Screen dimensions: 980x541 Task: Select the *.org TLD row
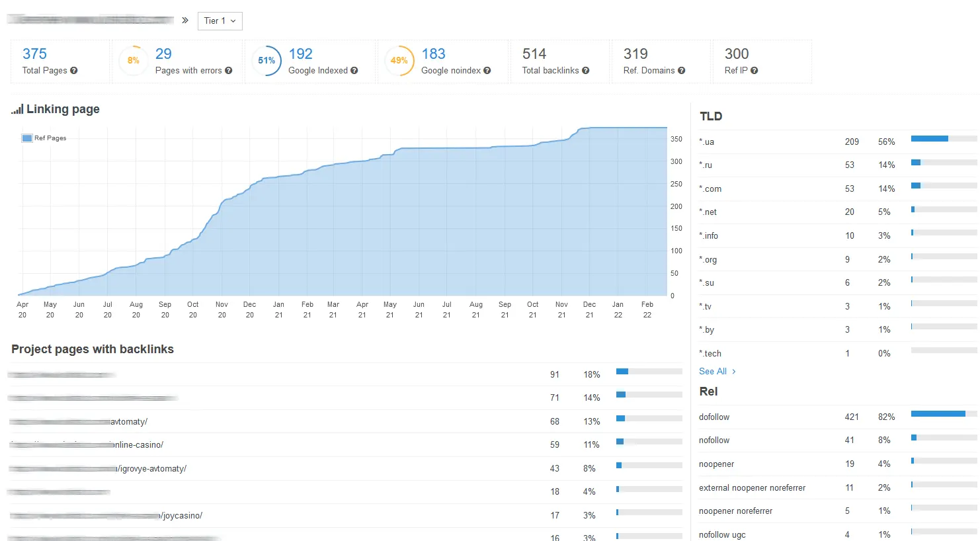pyautogui.click(x=838, y=259)
